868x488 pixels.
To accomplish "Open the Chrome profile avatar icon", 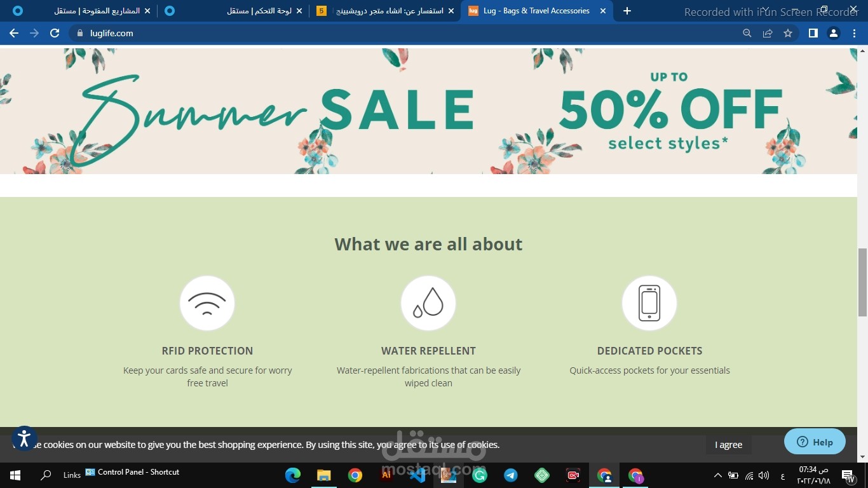I will click(x=834, y=33).
